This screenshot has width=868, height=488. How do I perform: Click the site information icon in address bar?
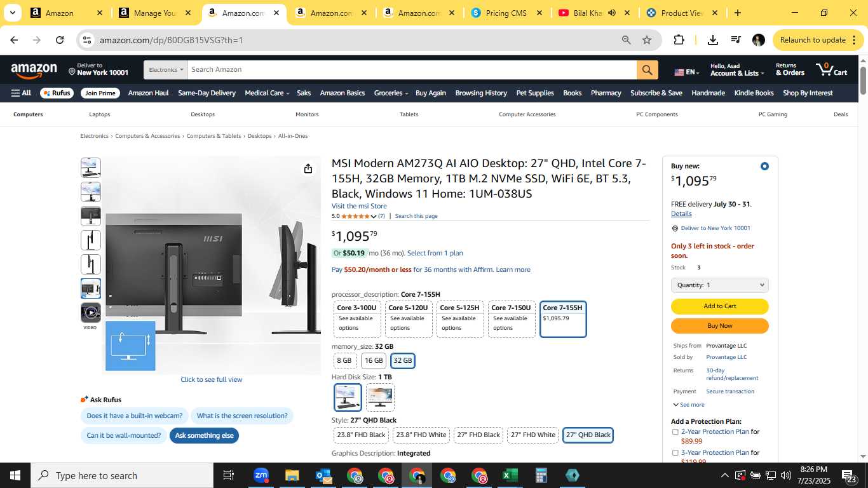pos(87,40)
